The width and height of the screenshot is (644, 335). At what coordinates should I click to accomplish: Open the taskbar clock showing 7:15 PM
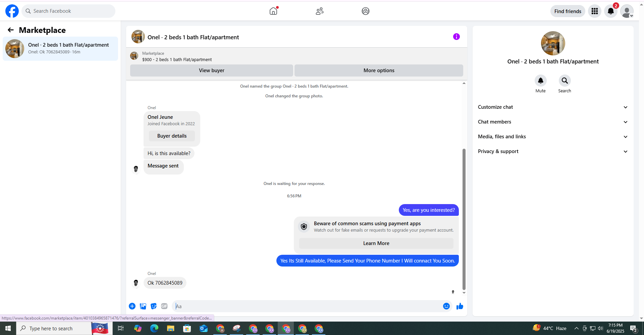(615, 328)
